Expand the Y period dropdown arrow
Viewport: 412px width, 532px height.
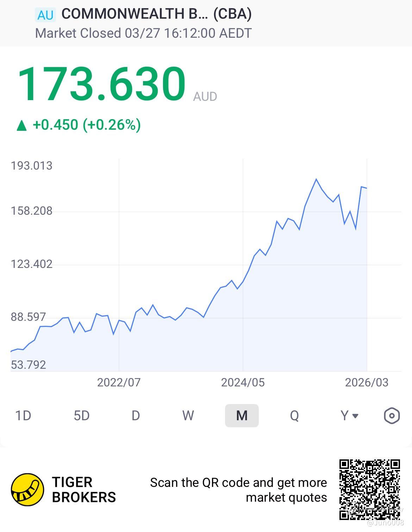coord(355,416)
